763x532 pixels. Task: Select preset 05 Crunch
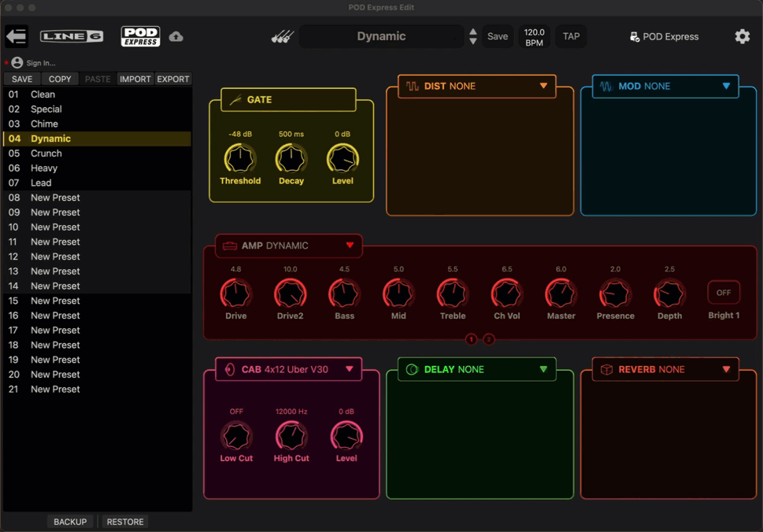pos(98,153)
